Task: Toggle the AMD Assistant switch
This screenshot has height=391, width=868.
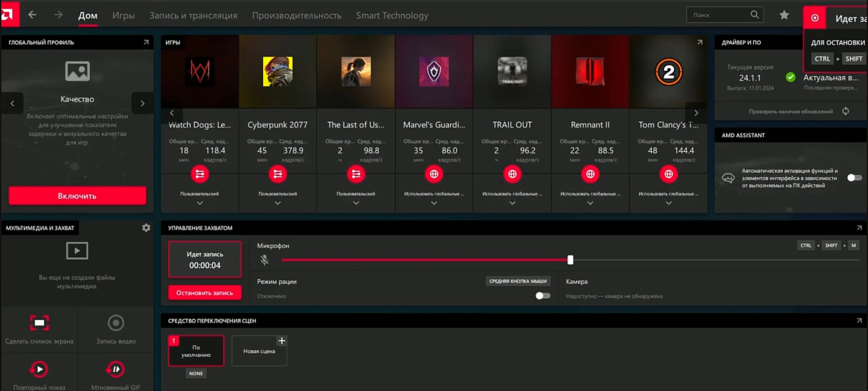Action: point(854,178)
